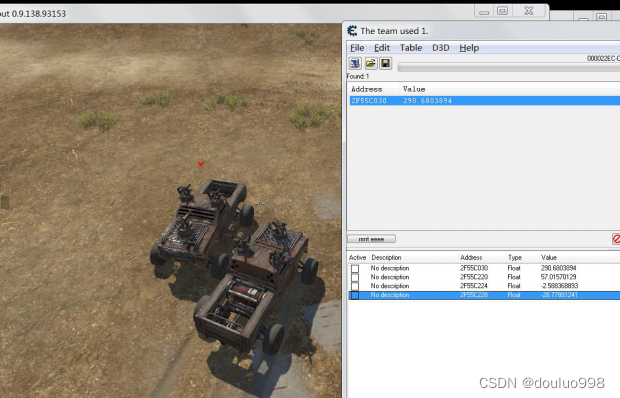This screenshot has width=620, height=398.
Task: Open the Help menu
Action: [469, 48]
